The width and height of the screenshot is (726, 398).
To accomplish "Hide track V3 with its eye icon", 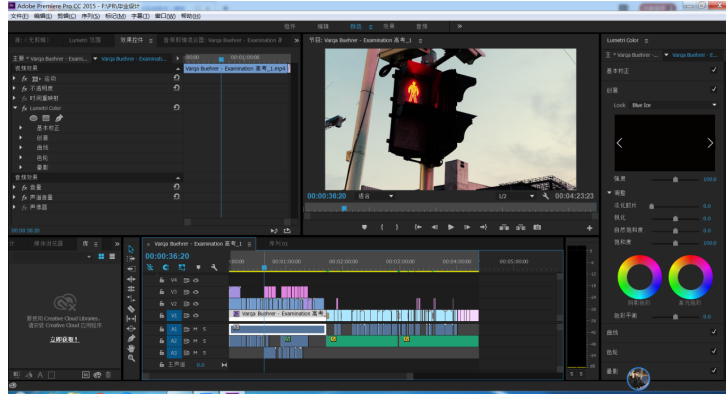I will coord(196,292).
